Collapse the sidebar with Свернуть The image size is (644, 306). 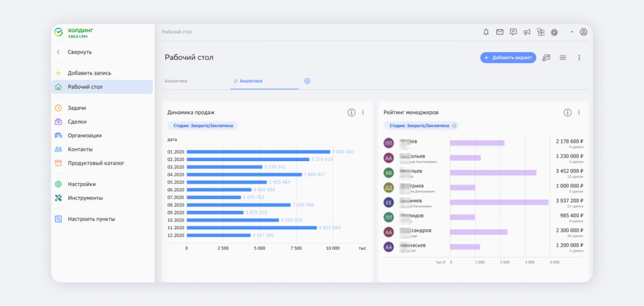click(x=79, y=52)
